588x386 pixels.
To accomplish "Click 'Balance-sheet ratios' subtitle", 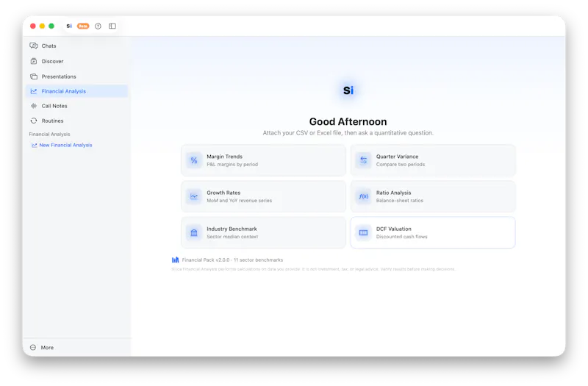I will (400, 201).
